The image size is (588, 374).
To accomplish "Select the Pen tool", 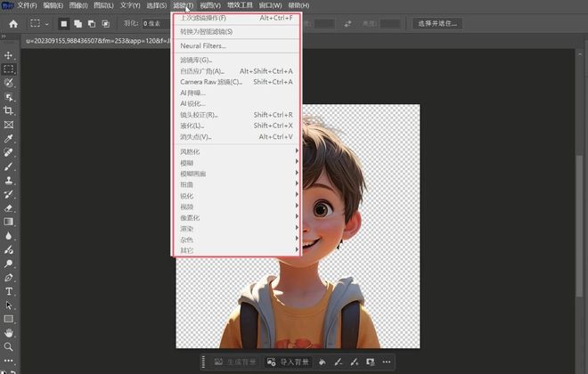I will (x=8, y=278).
